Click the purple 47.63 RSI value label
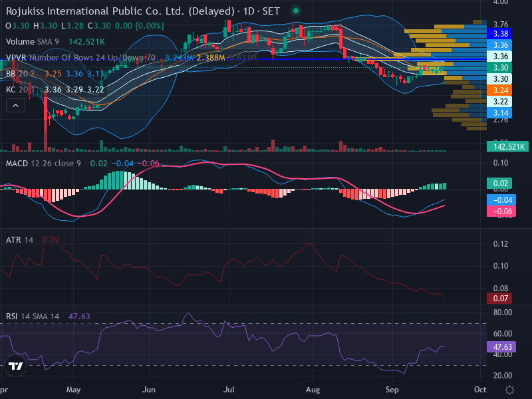Image resolution: width=532 pixels, height=399 pixels. click(x=501, y=346)
